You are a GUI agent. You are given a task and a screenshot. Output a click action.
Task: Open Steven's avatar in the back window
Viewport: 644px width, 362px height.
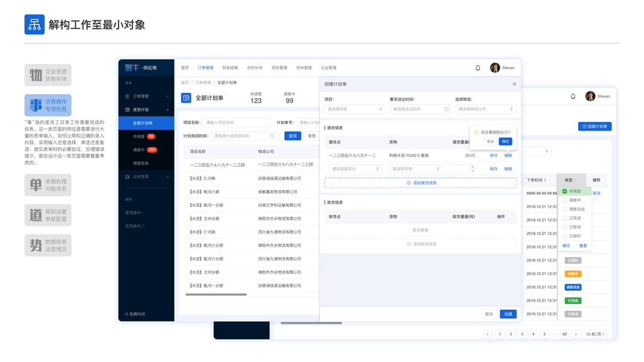(590, 97)
